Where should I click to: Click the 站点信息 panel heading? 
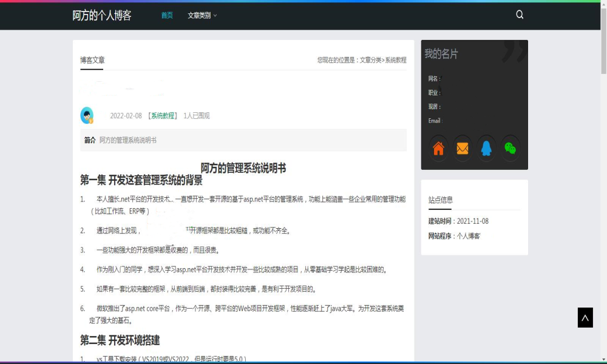[441, 200]
